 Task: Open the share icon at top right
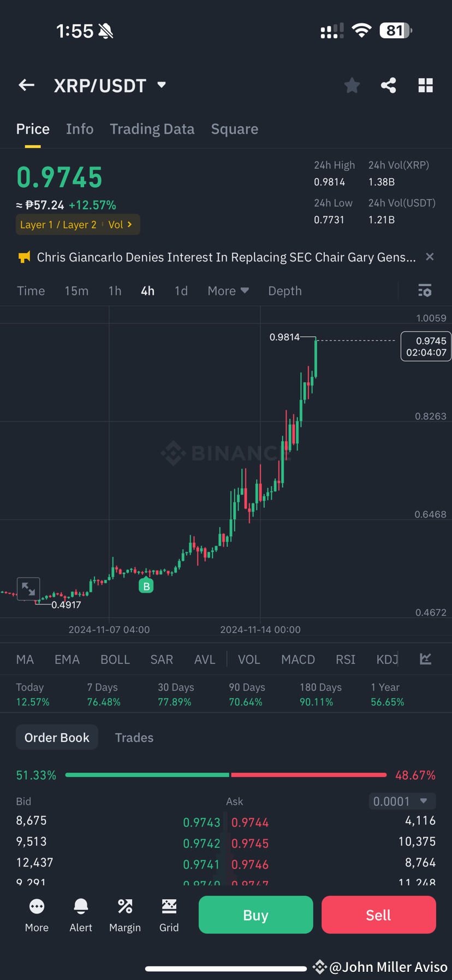click(388, 85)
